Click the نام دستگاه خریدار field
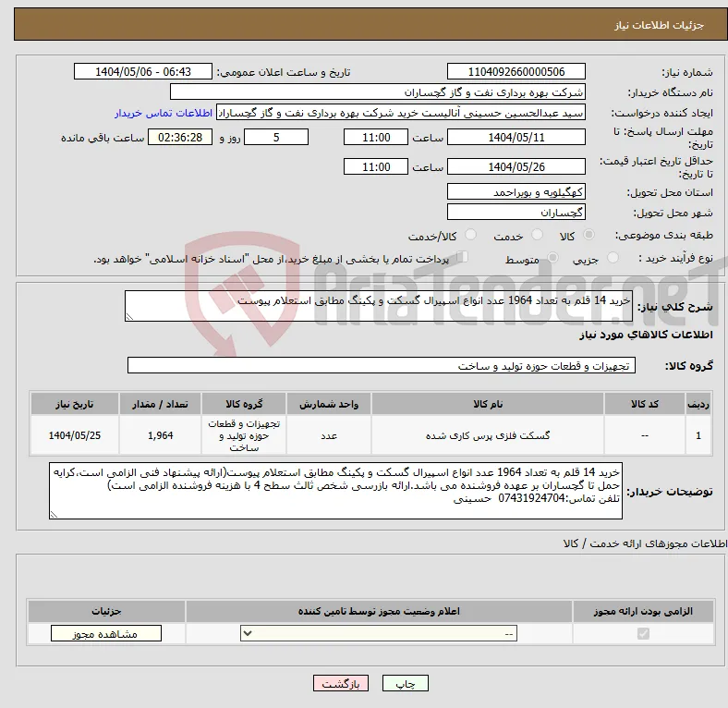The image size is (728, 708). [378, 92]
